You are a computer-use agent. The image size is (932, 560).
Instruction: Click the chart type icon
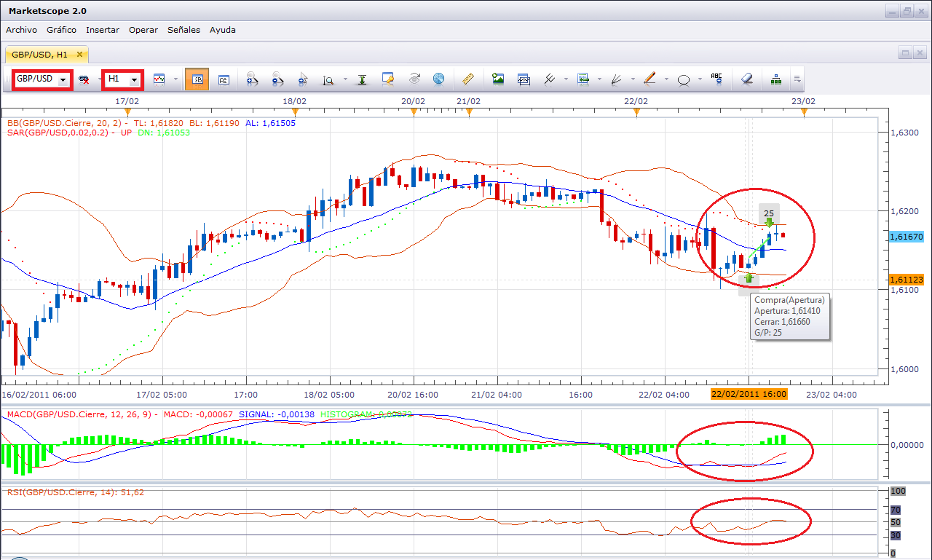pyautogui.click(x=159, y=79)
